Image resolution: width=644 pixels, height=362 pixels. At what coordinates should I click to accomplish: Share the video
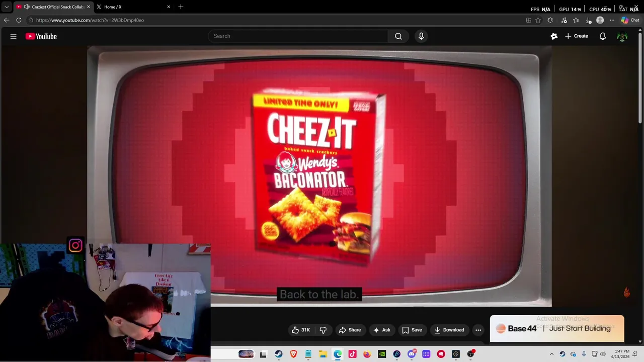350,330
